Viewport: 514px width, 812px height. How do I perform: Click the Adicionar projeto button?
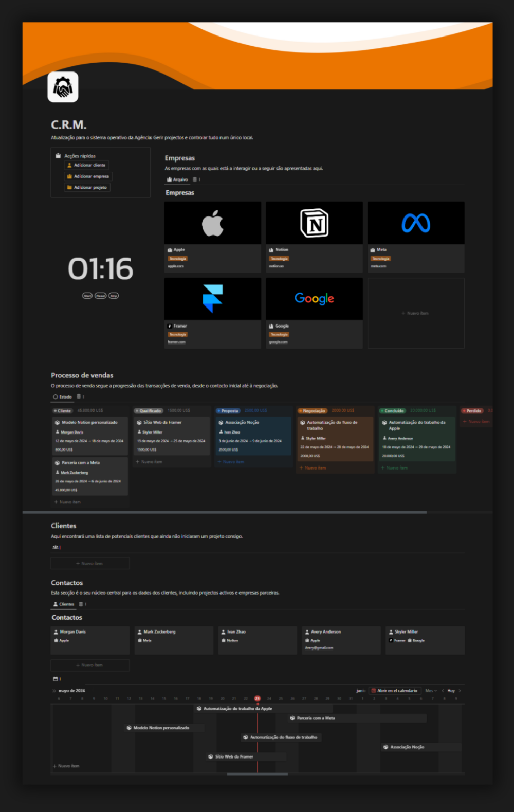pyautogui.click(x=87, y=187)
